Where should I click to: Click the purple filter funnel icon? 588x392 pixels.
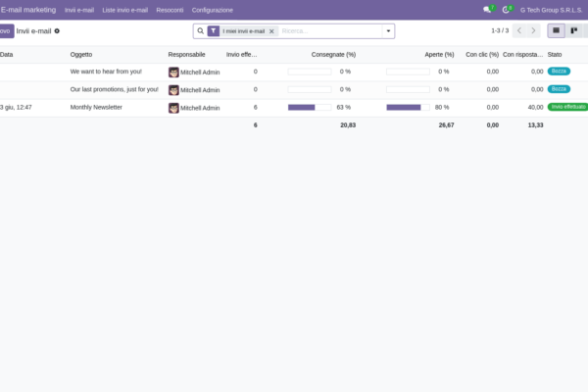click(214, 31)
